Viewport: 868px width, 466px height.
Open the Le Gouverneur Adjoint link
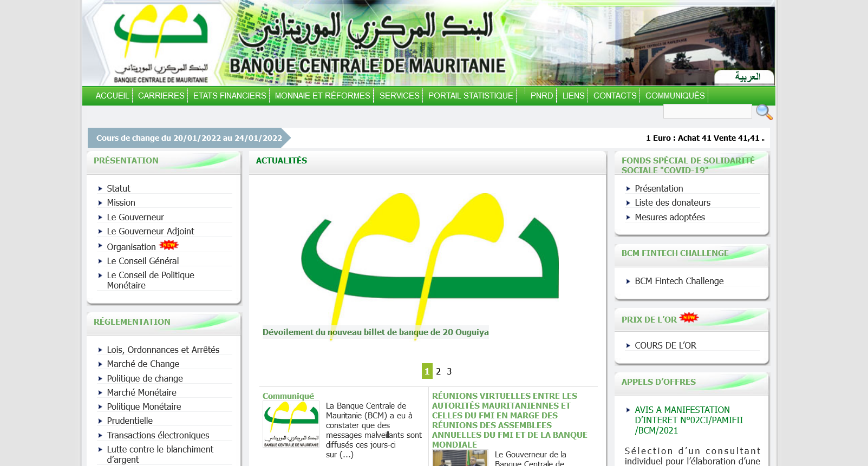tap(150, 231)
